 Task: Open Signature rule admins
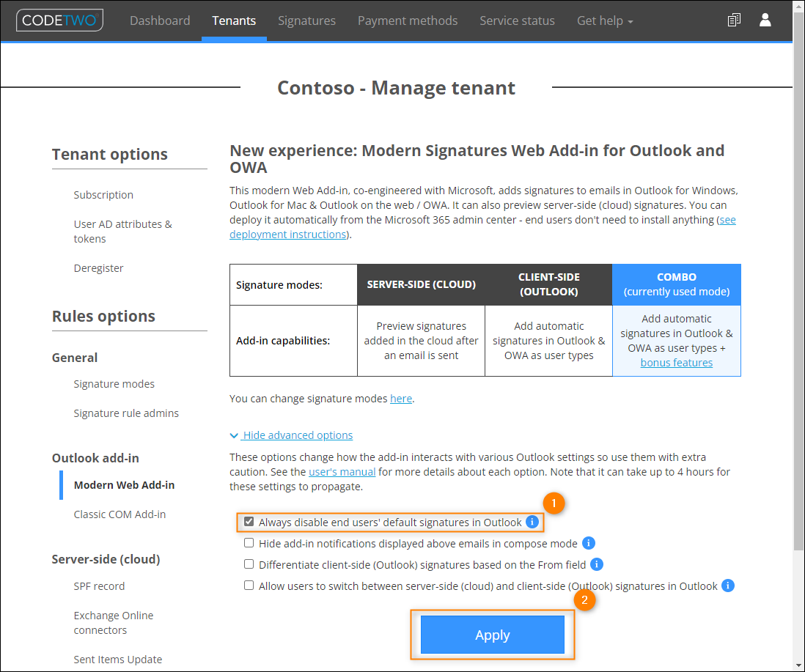pyautogui.click(x=126, y=413)
